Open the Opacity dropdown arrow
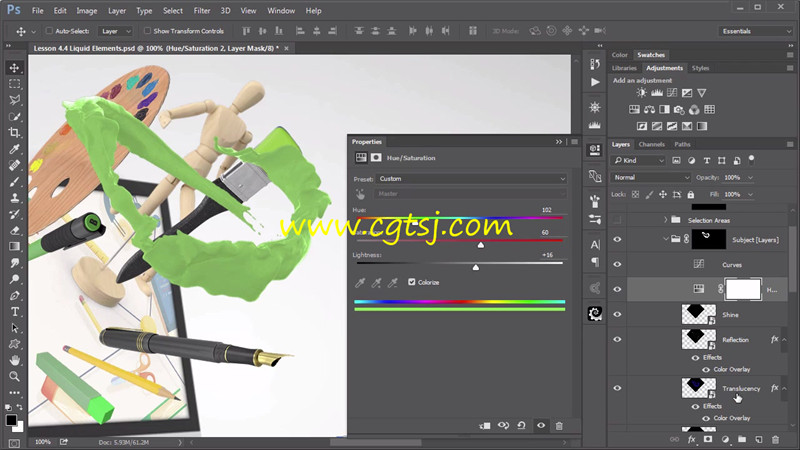Viewport: 800px width, 450px height. coord(750,178)
